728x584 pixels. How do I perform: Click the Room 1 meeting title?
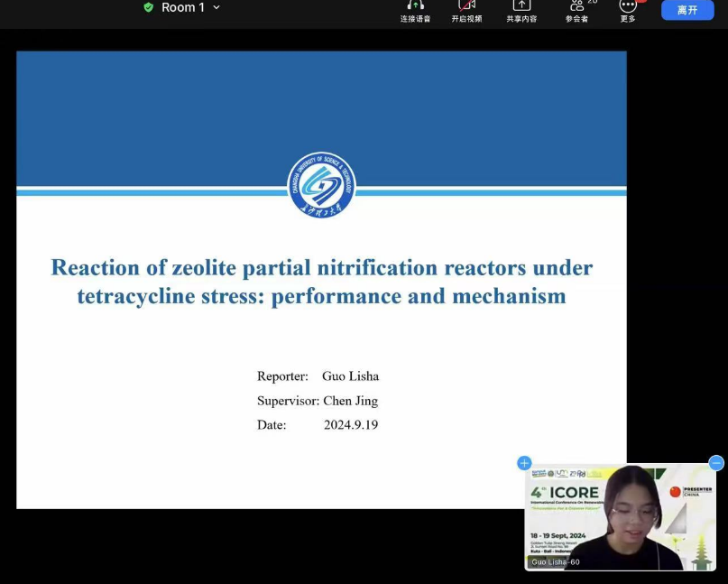pos(182,7)
